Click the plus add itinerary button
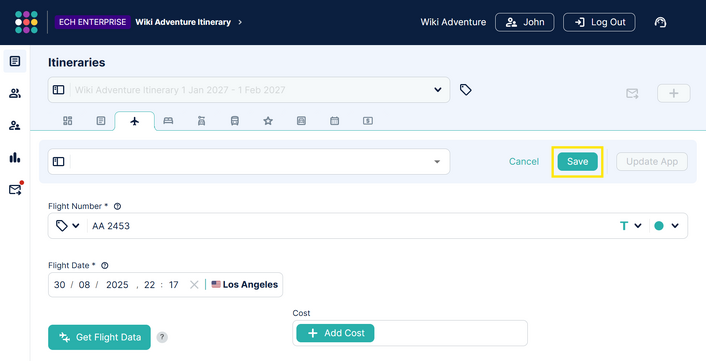The image size is (706, 361). (674, 93)
